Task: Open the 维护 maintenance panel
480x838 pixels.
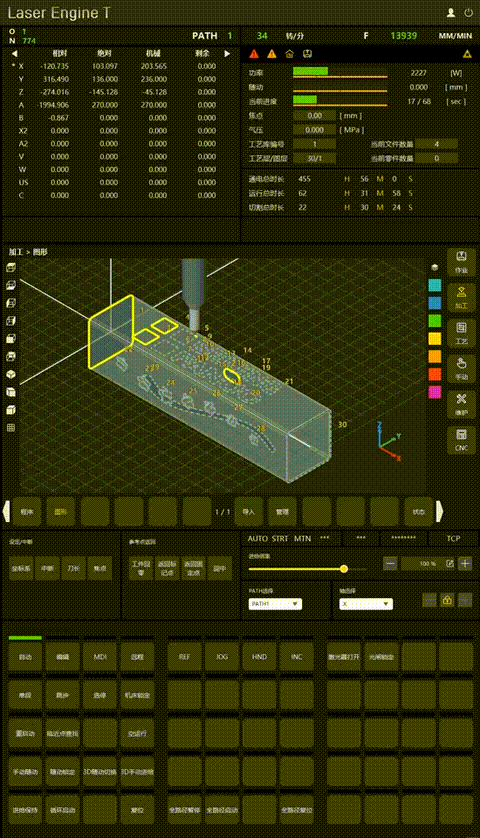Action: (x=461, y=404)
